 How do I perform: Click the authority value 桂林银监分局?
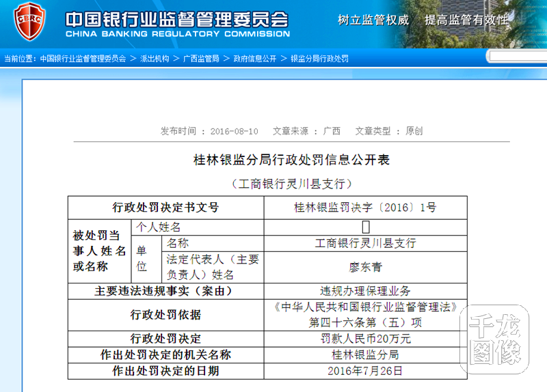point(365,354)
